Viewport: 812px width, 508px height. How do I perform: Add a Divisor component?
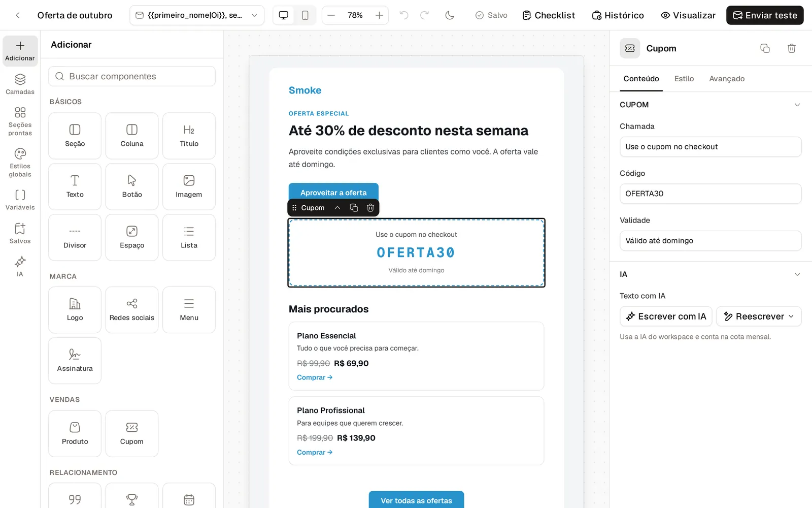coord(75,237)
